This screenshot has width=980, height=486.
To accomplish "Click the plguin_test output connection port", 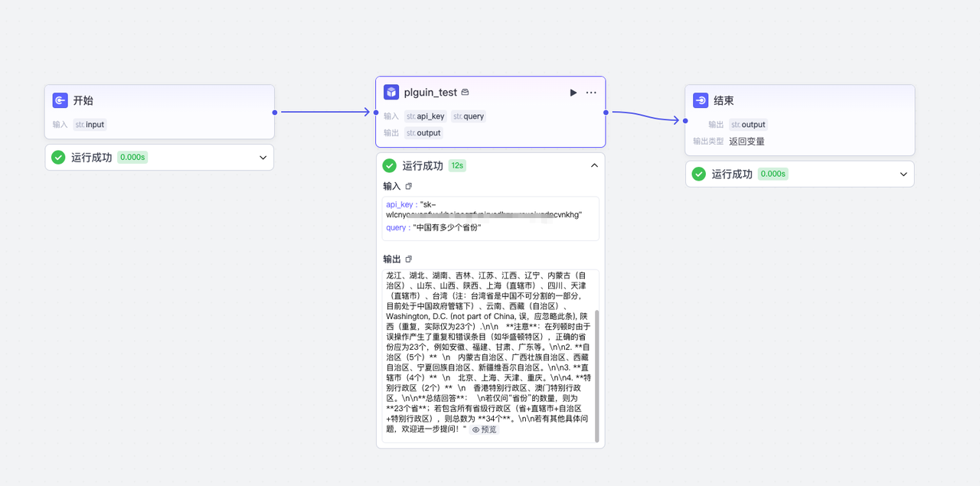I will tap(606, 113).
